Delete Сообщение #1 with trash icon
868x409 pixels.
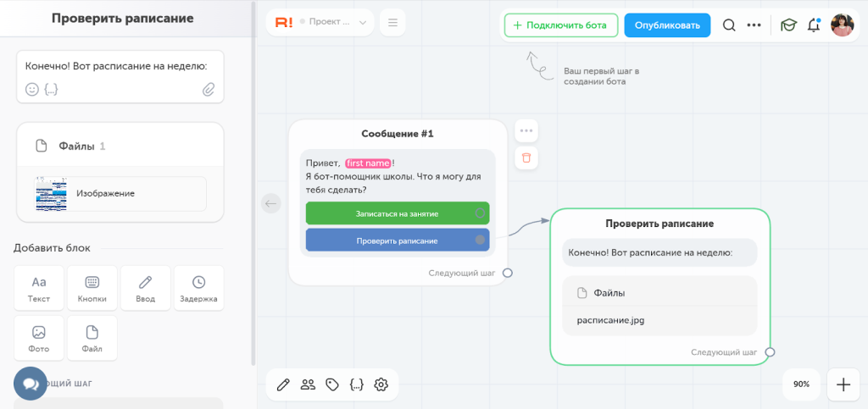tap(526, 158)
